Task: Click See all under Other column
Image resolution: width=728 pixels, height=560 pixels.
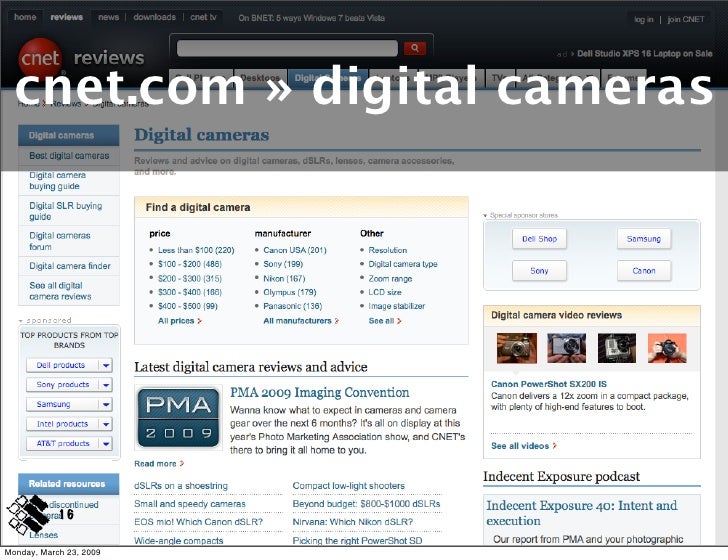Action: [x=385, y=321]
